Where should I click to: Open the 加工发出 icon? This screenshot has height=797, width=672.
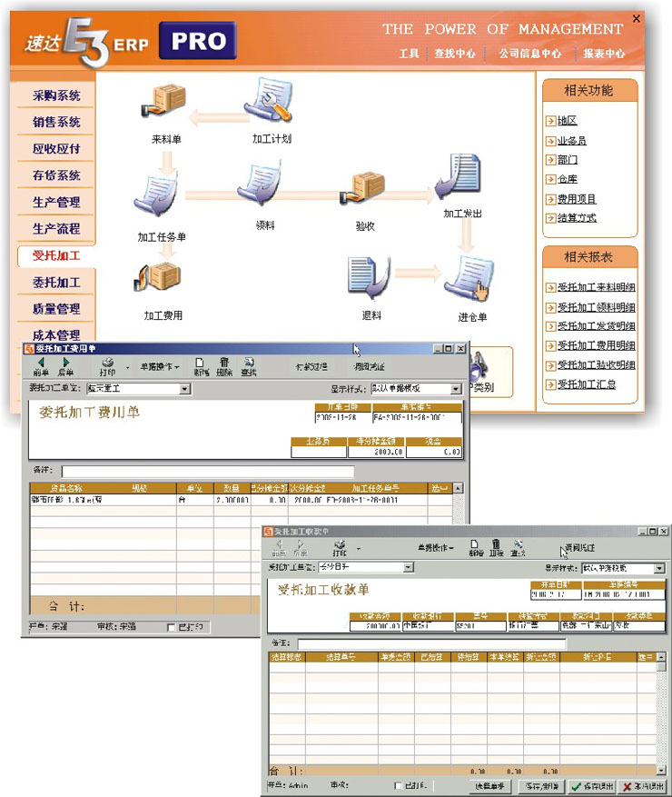459,178
